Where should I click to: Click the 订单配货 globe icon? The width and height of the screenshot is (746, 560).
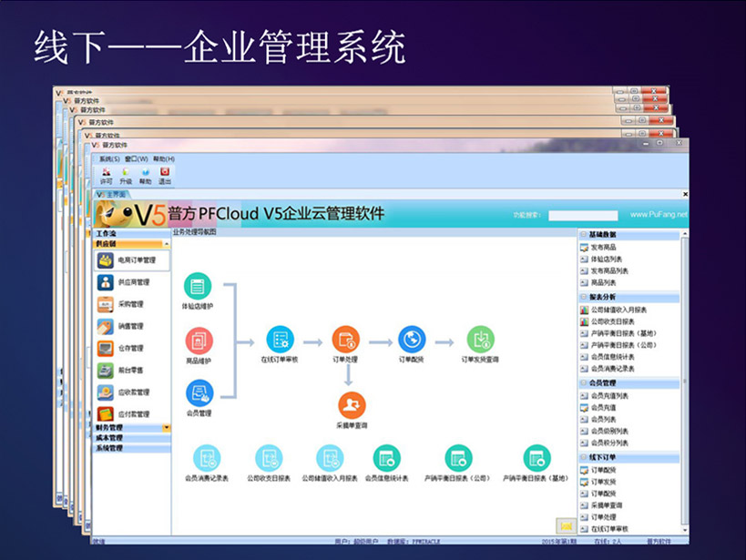pyautogui.click(x=412, y=340)
